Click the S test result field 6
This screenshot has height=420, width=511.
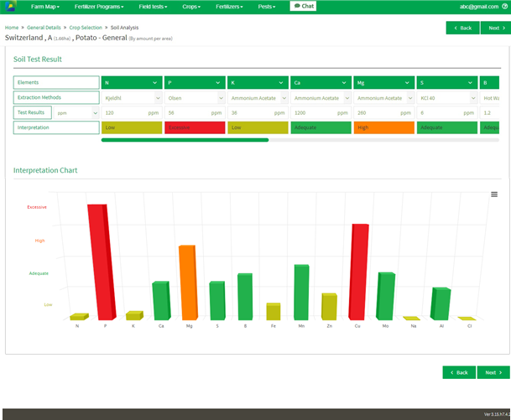click(447, 113)
